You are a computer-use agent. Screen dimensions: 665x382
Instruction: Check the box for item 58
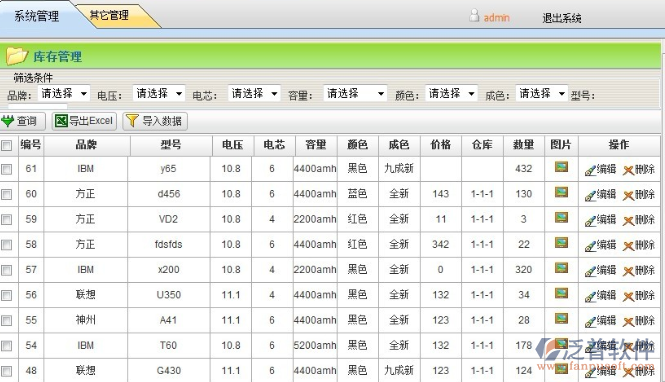[6, 245]
